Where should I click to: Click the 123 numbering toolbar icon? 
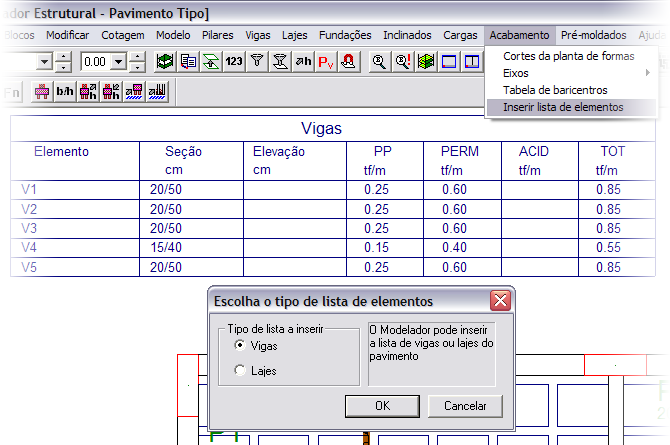(234, 62)
